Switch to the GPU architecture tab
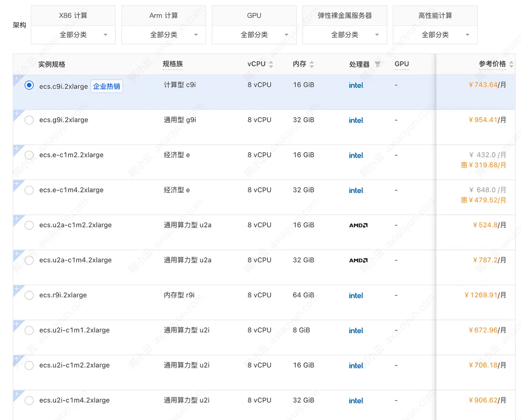The image size is (521, 420). pyautogui.click(x=254, y=16)
